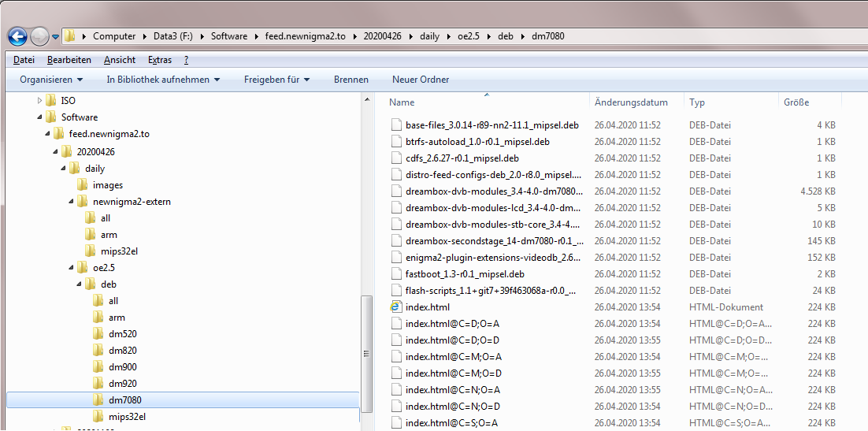Sort files by Änderungsdatum column header
Image resolution: width=868 pixels, height=431 pixels.
[631, 102]
